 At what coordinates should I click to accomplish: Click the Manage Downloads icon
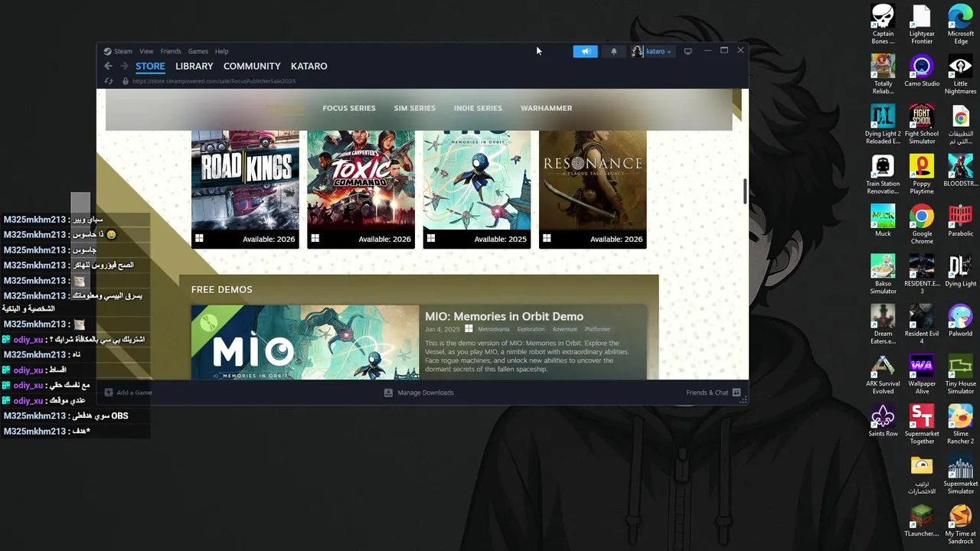[388, 393]
